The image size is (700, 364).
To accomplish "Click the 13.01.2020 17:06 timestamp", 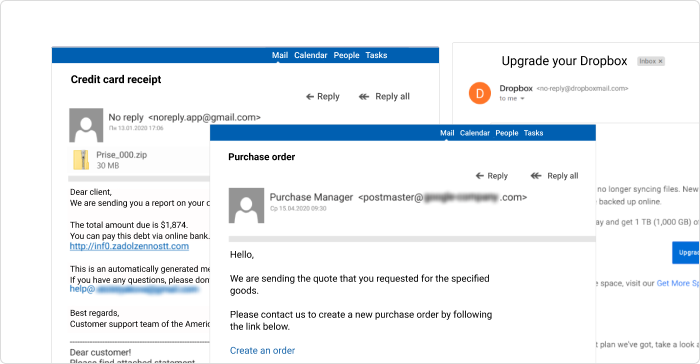I will (136, 128).
